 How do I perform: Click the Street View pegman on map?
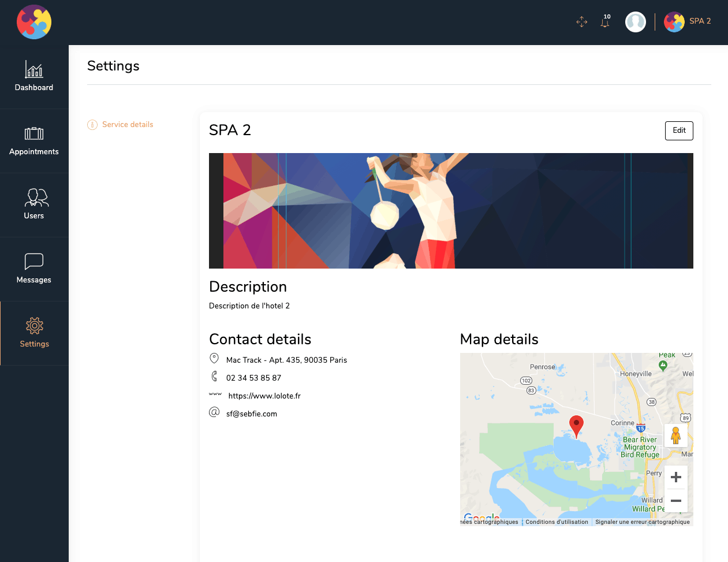tap(676, 436)
